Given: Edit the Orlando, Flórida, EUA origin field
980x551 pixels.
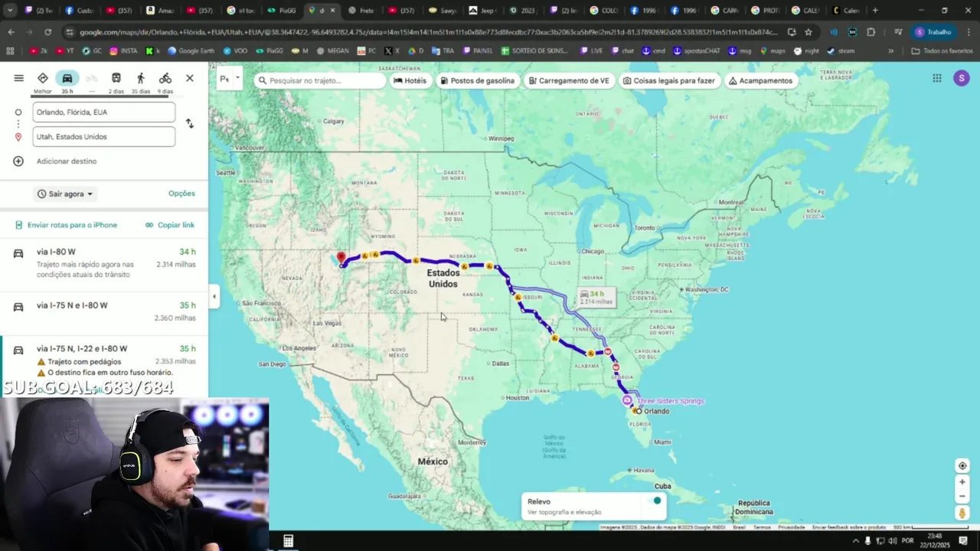Looking at the screenshot, I should [x=104, y=112].
